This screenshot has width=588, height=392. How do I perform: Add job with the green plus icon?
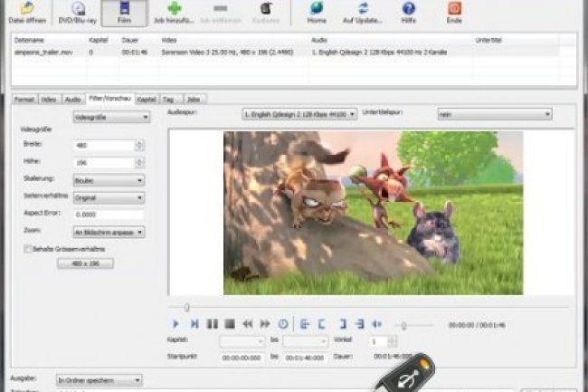tap(174, 13)
